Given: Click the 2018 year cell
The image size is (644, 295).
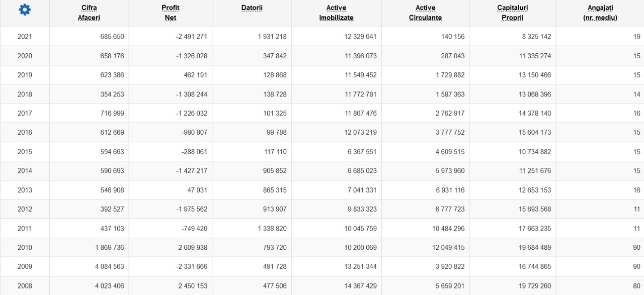Looking at the screenshot, I should pos(25,94).
